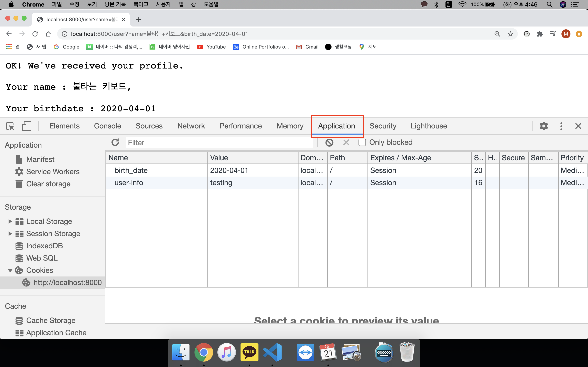This screenshot has width=588, height=367.
Task: Enable the Only blocked checkbox
Action: click(x=362, y=142)
